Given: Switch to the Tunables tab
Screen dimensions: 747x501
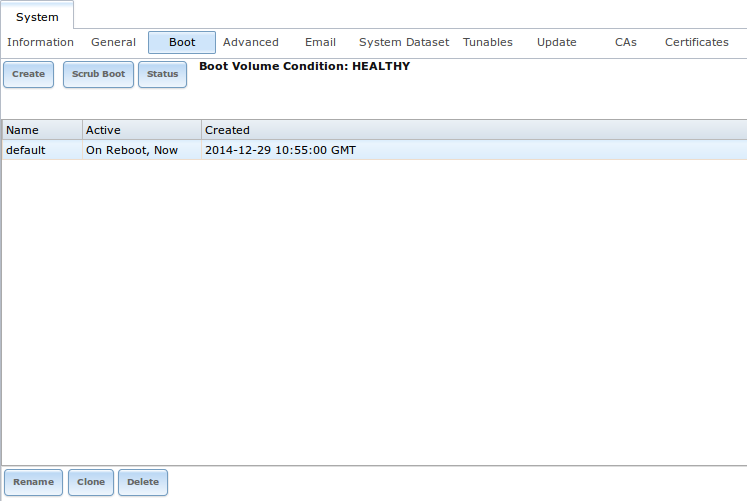Looking at the screenshot, I should 488,42.
